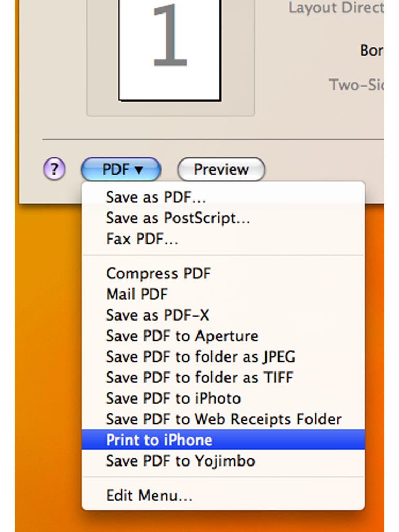The height and width of the screenshot is (532, 399).
Task: Pick Save PDF to folder as TIFF
Action: pos(223,378)
